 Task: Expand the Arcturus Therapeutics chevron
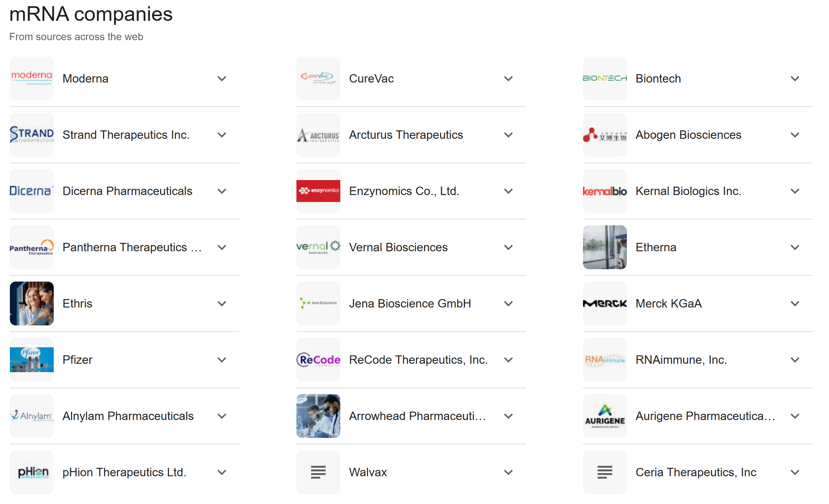(x=508, y=135)
